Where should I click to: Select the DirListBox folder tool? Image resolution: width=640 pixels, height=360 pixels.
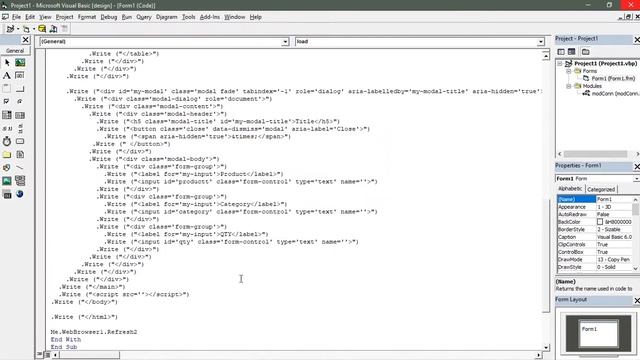tap(7, 154)
